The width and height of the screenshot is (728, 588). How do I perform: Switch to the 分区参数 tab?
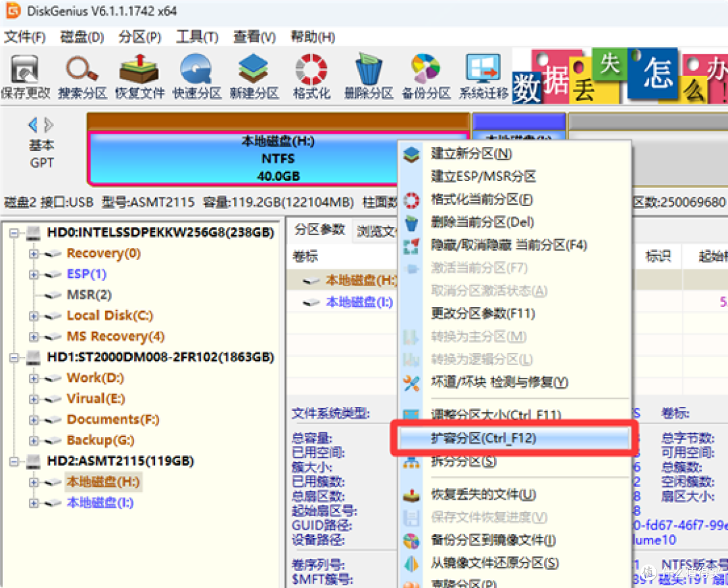320,229
